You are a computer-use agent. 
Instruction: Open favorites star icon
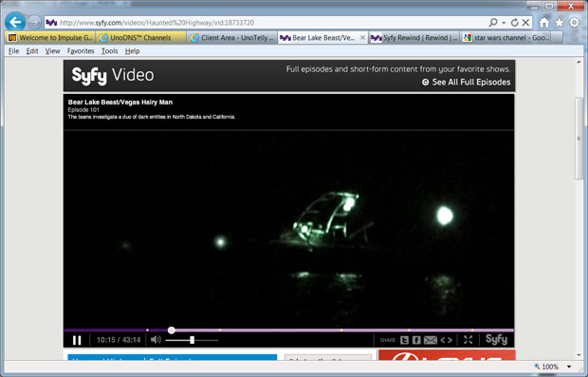560,23
